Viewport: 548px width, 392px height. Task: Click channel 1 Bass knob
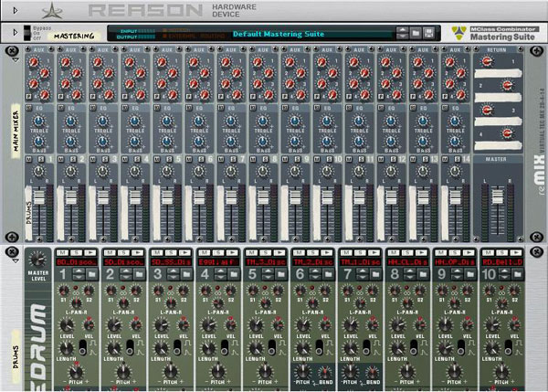click(38, 142)
